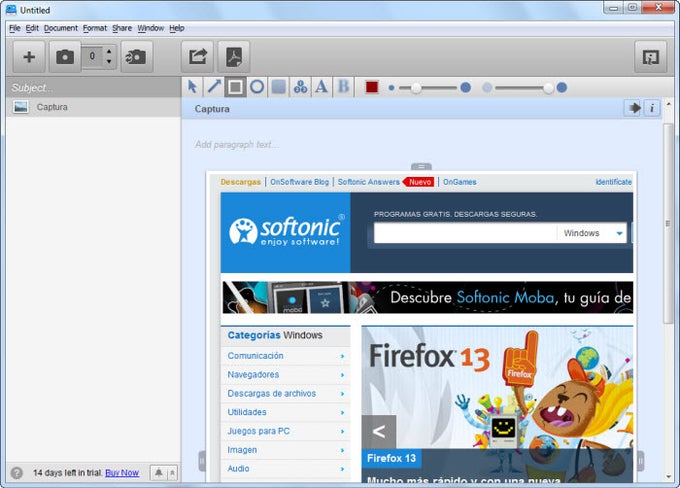Toggle the bold 'B' tool
The width and height of the screenshot is (680, 488).
(x=343, y=87)
